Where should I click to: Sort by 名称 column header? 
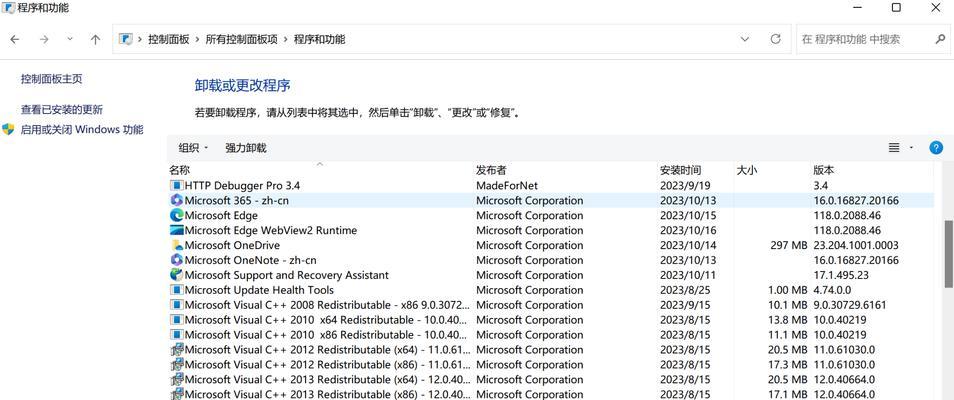coord(179,170)
